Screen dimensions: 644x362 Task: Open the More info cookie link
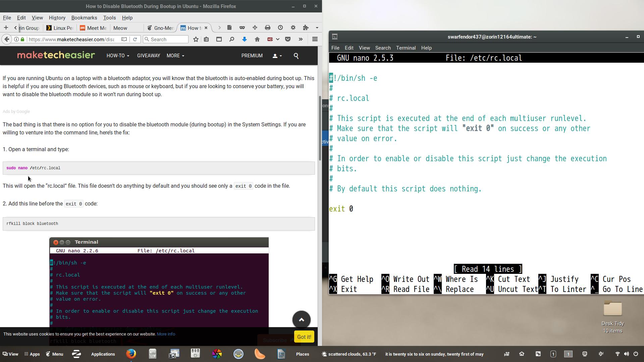pyautogui.click(x=166, y=334)
